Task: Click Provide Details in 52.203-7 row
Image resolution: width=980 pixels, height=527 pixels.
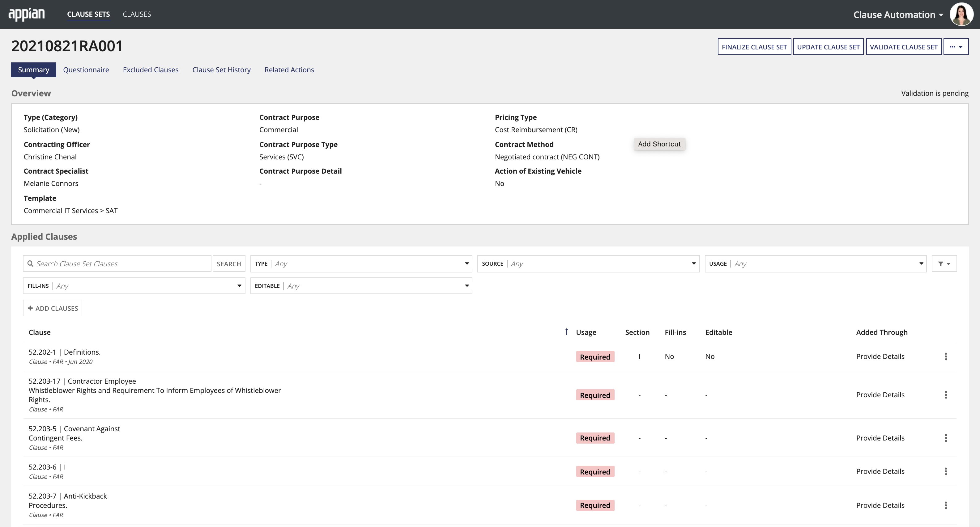Action: point(880,505)
